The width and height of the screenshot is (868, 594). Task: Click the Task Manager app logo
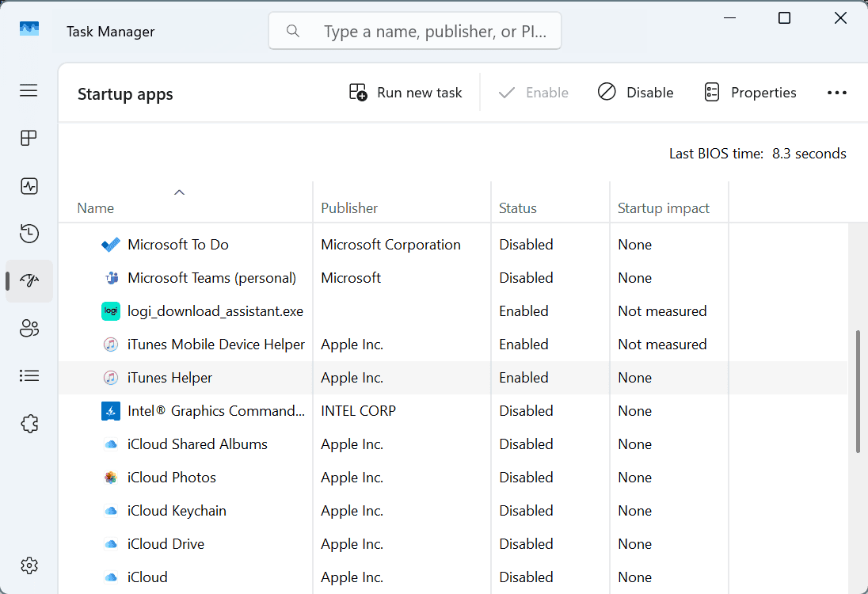point(29,29)
